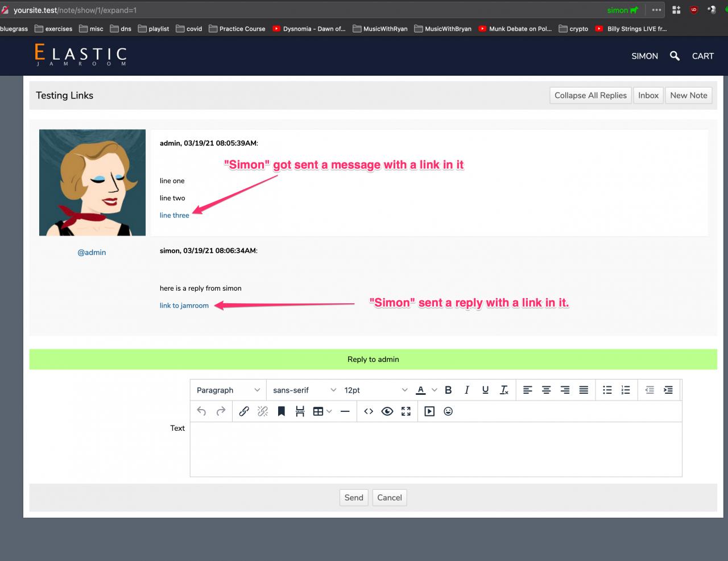Create a New Note
728x561 pixels.
pyautogui.click(x=689, y=96)
